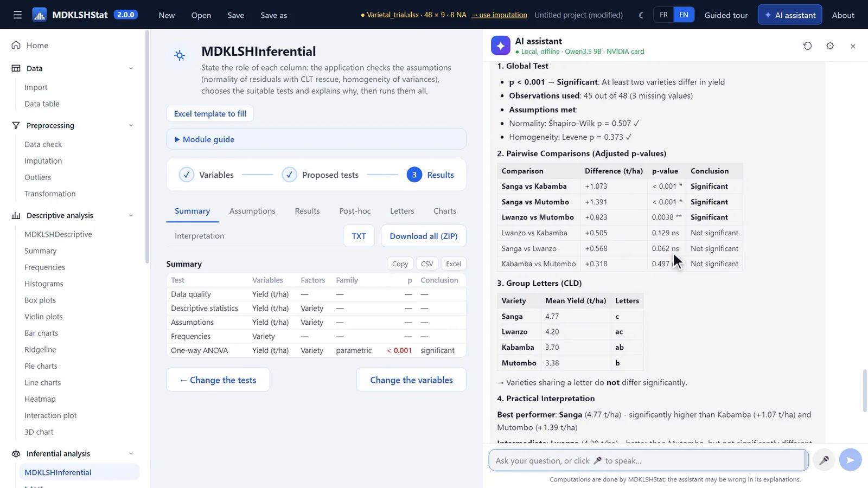The width and height of the screenshot is (868, 488).
Task: Click the Home icon in sidebar
Action: click(x=16, y=45)
